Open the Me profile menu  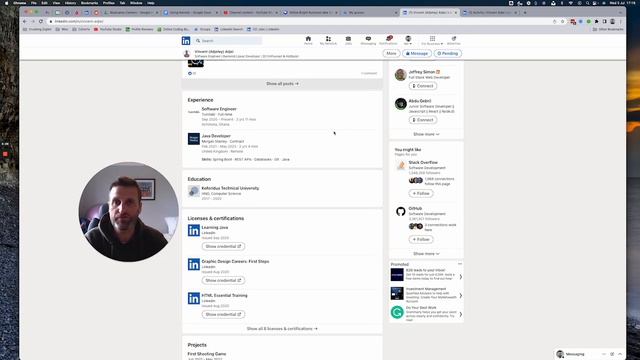coord(408,40)
